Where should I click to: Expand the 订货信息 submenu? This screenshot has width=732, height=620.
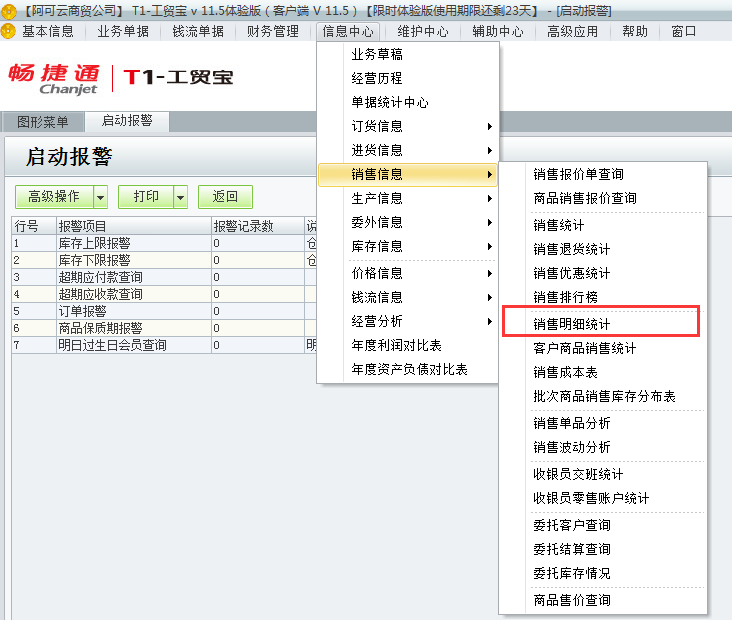click(407, 126)
